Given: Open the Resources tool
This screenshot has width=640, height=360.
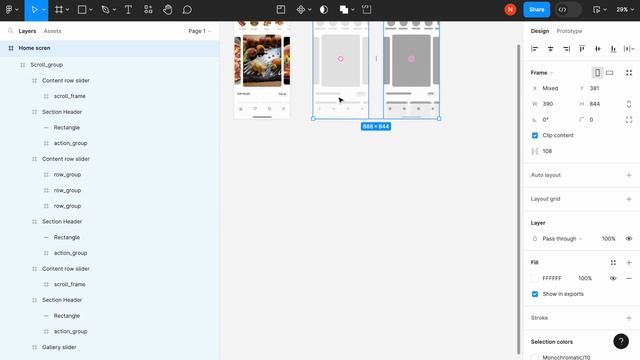Looking at the screenshot, I should 148,10.
